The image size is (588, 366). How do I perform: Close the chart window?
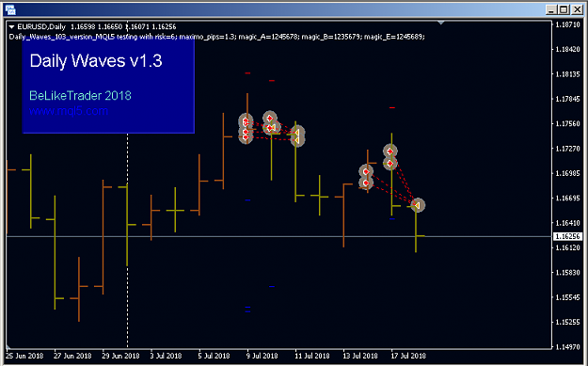click(577, 9)
